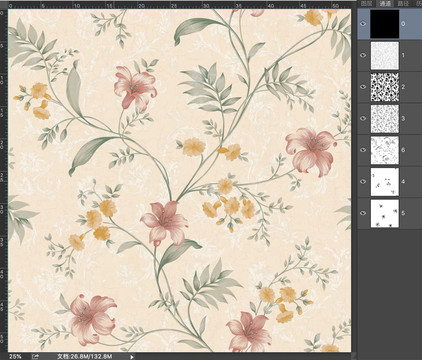The image size is (422, 360).
Task: Select channel 5 thumbnail
Action: click(x=385, y=213)
